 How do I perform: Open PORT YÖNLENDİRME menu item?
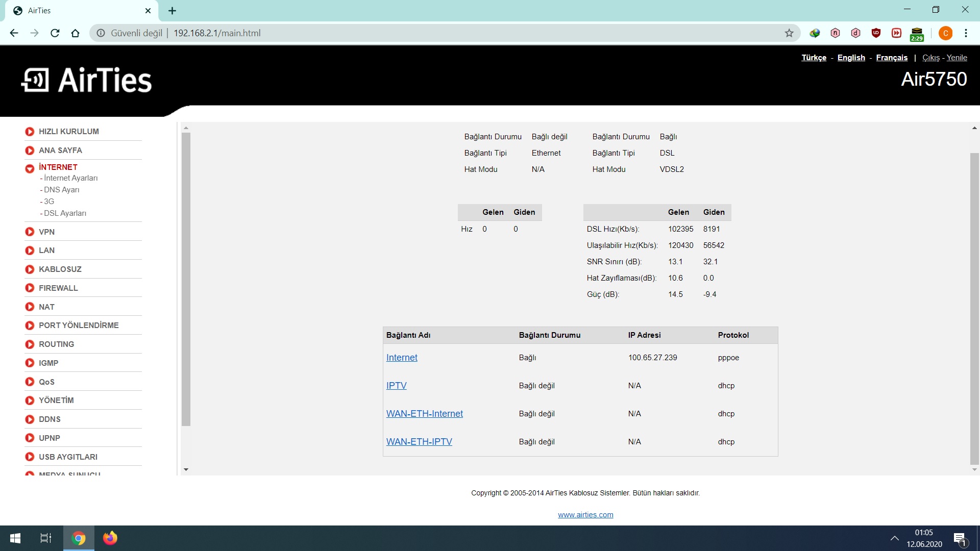[79, 325]
